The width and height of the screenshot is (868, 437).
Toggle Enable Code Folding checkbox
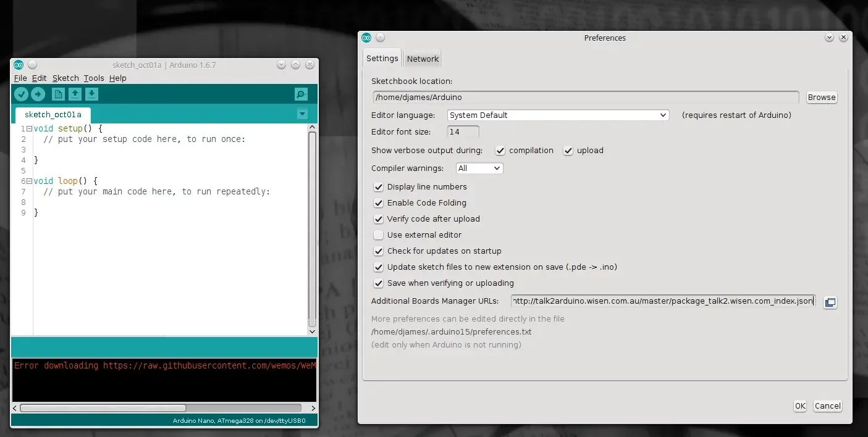click(x=379, y=203)
